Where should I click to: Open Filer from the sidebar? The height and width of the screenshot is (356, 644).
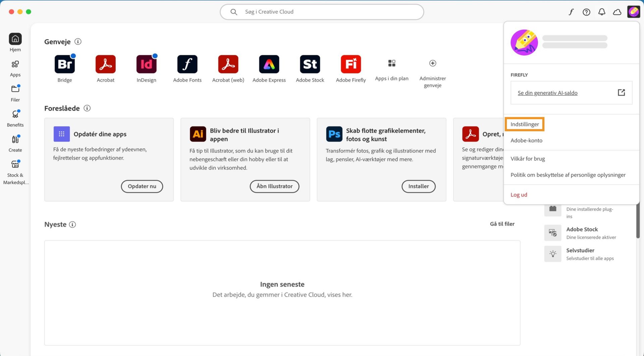tap(15, 92)
